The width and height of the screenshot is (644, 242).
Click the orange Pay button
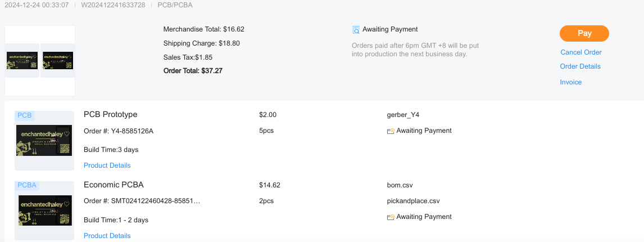[x=584, y=33]
